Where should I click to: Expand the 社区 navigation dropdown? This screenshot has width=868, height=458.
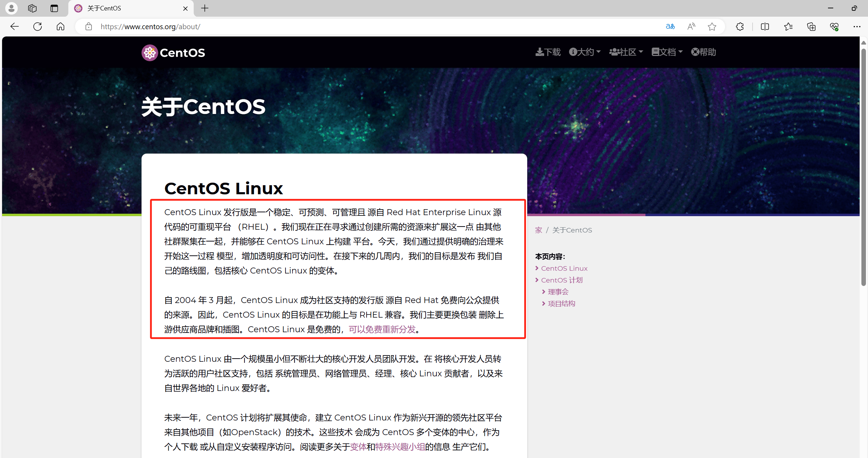tap(626, 52)
